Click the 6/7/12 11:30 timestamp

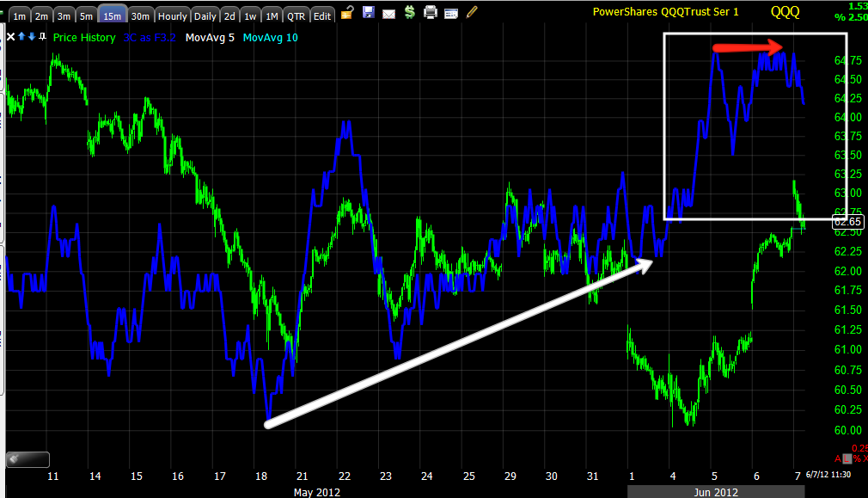828,475
